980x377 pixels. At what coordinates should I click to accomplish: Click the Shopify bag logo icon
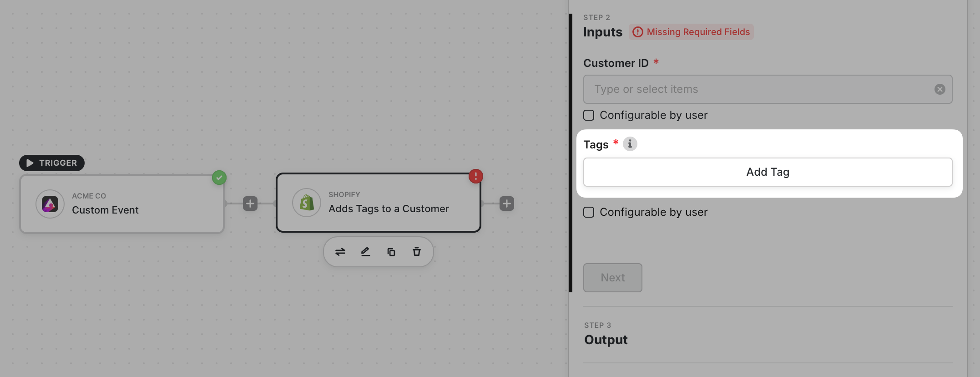(307, 203)
